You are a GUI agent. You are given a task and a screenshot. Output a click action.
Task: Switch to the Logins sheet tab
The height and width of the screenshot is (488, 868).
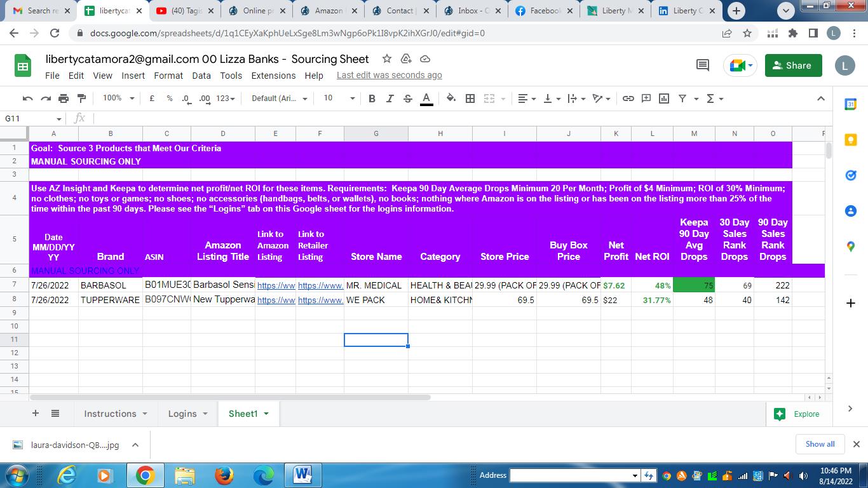tap(188, 414)
